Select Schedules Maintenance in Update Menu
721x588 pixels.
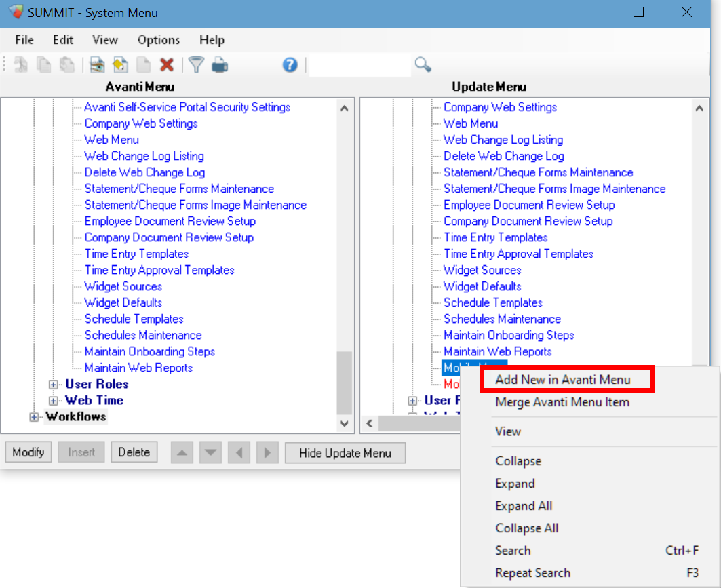coord(502,319)
